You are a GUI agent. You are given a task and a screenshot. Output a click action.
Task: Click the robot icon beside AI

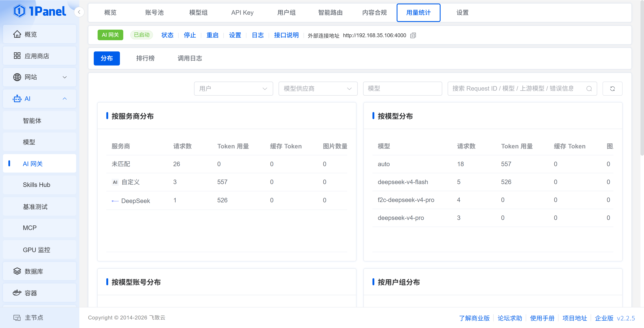tap(17, 99)
